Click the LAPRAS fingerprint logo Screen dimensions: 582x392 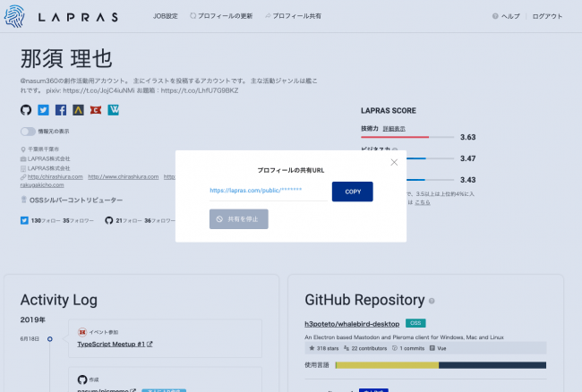[14, 16]
